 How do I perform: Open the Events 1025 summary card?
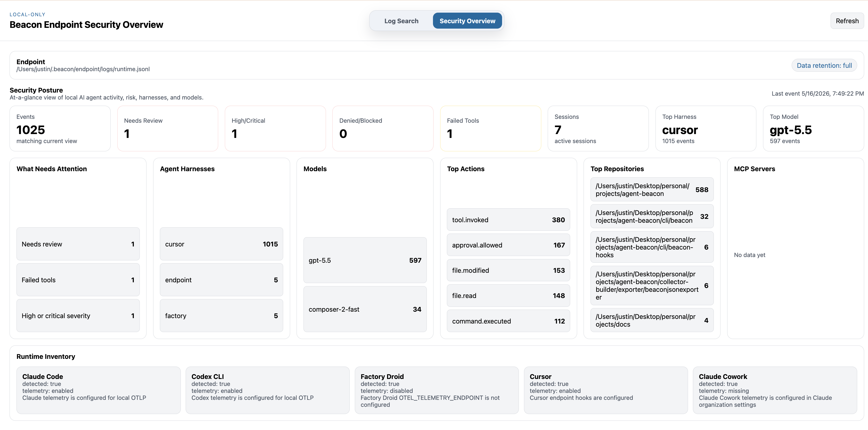click(x=60, y=129)
